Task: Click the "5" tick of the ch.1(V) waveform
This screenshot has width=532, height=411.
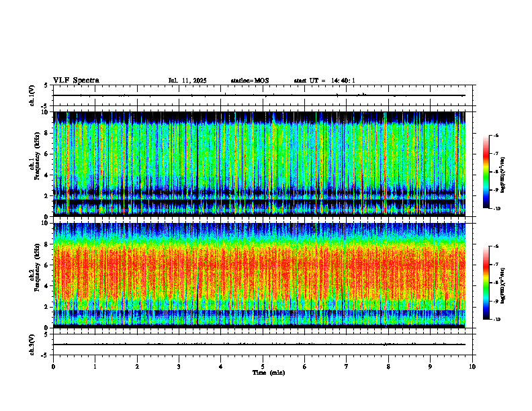Action: point(47,85)
